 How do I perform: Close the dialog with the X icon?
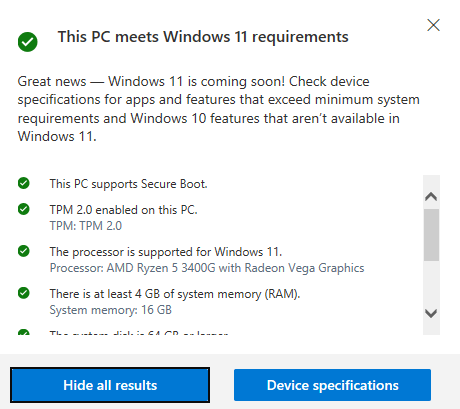click(x=433, y=25)
